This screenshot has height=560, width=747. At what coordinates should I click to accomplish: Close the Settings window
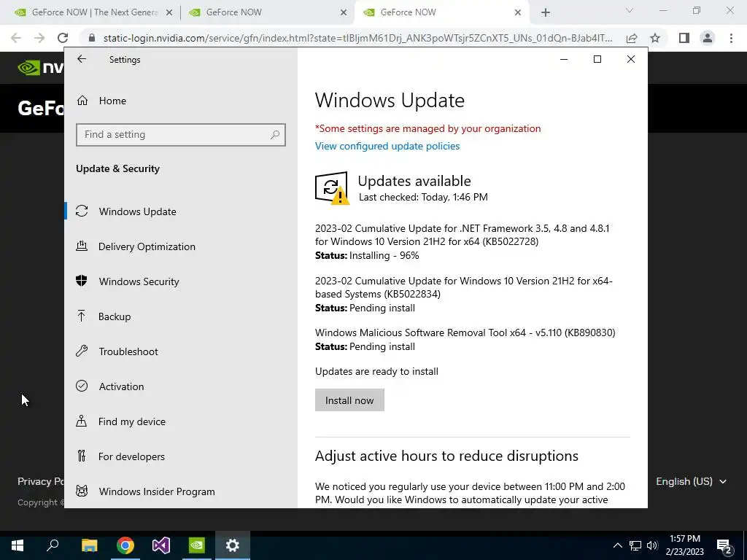(631, 59)
